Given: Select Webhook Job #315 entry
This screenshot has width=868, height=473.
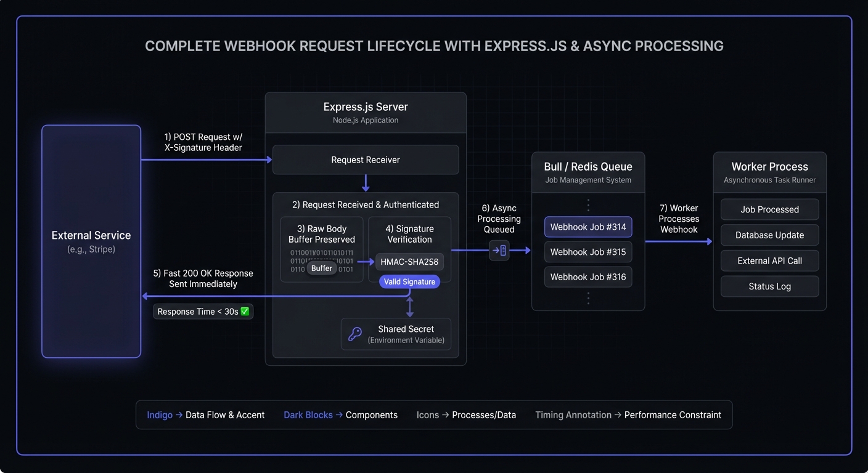Looking at the screenshot, I should [x=588, y=252].
